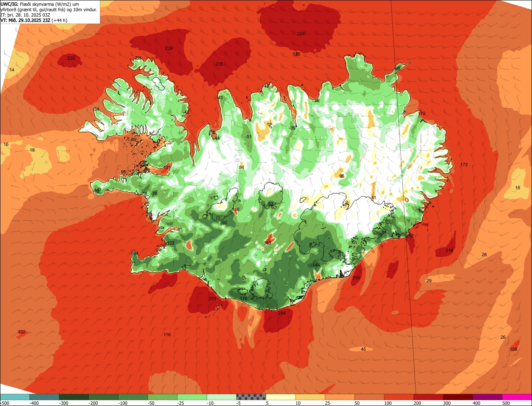The height and width of the screenshot is (406, 532).
Task: Click the flux value 172 off the coast
Action: 464,165
